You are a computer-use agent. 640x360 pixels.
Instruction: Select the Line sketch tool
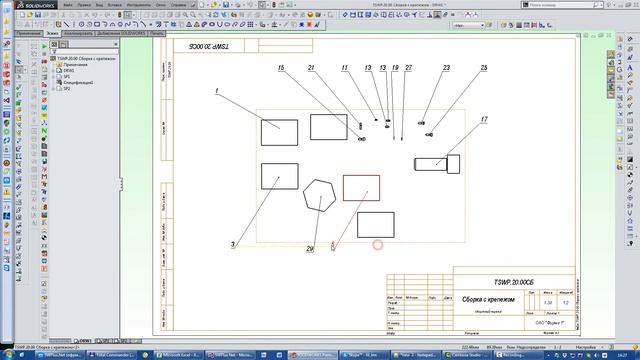[x=67, y=24]
